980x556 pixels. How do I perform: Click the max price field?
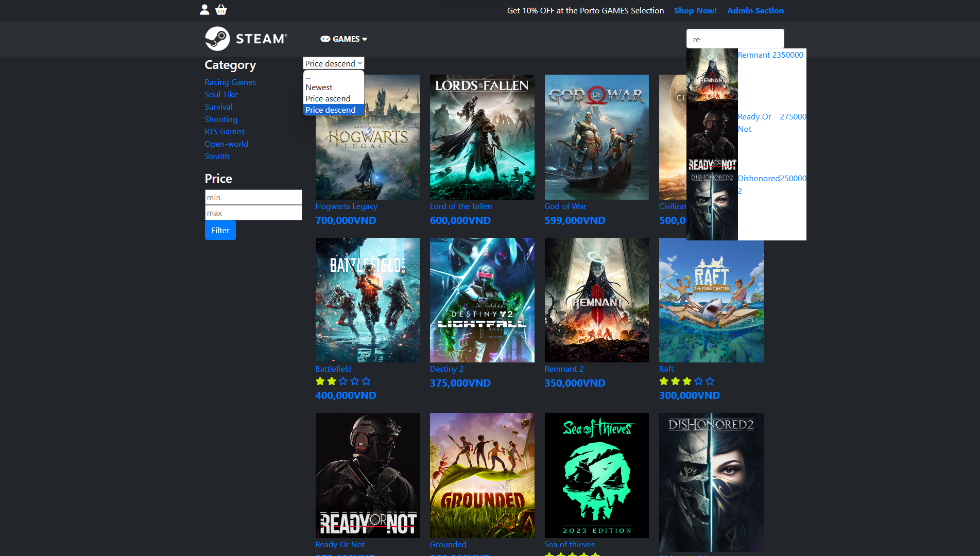[x=253, y=213]
